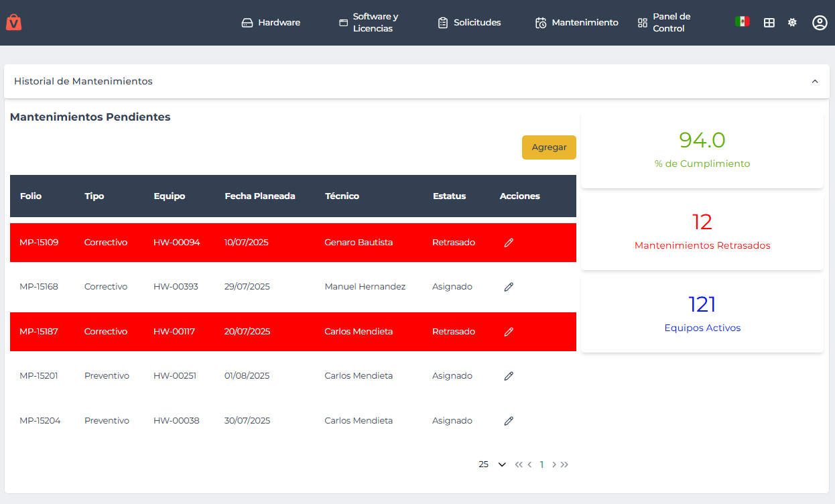Open the user profile icon
The image size is (835, 504).
(819, 23)
